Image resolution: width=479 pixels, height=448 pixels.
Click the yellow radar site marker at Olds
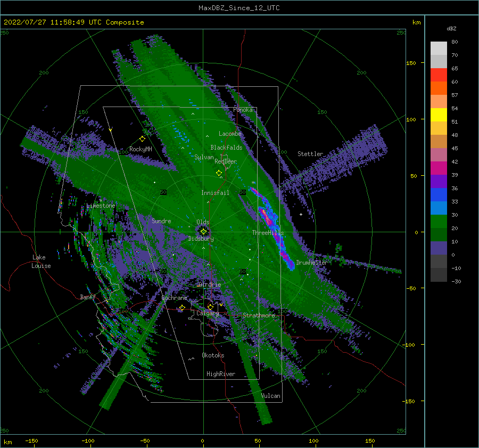coord(203,232)
